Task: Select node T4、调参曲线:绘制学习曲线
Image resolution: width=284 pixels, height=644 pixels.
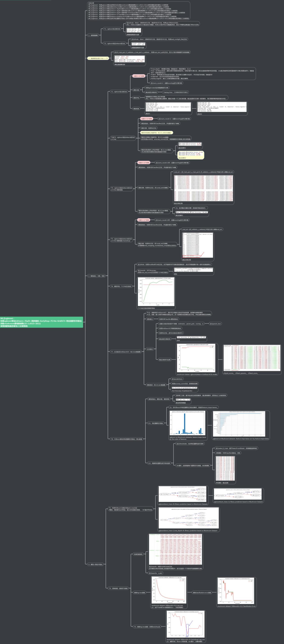Action: tap(118, 588)
